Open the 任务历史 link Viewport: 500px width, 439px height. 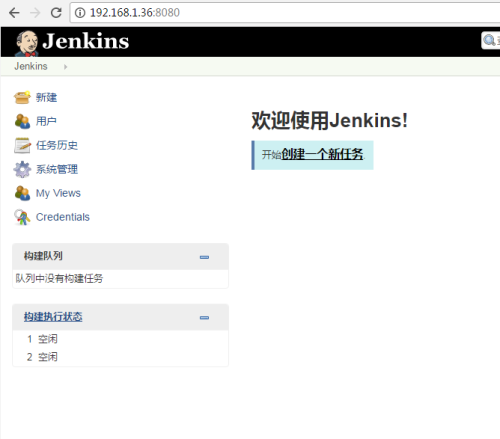pos(57,145)
